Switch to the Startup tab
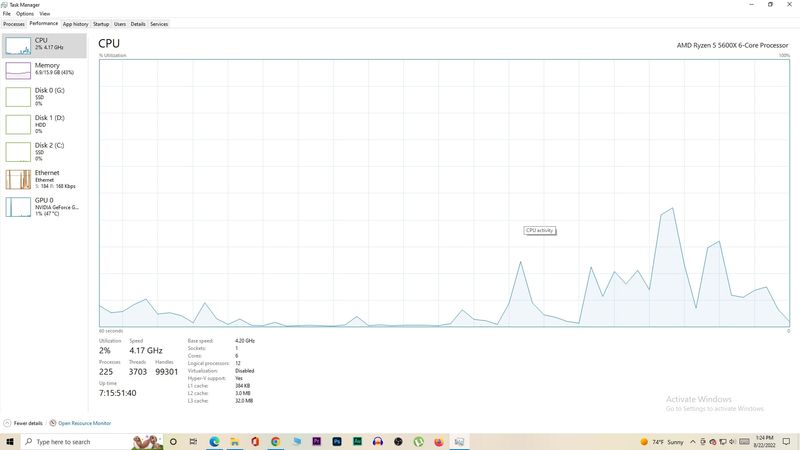The image size is (800, 450). coord(101,24)
